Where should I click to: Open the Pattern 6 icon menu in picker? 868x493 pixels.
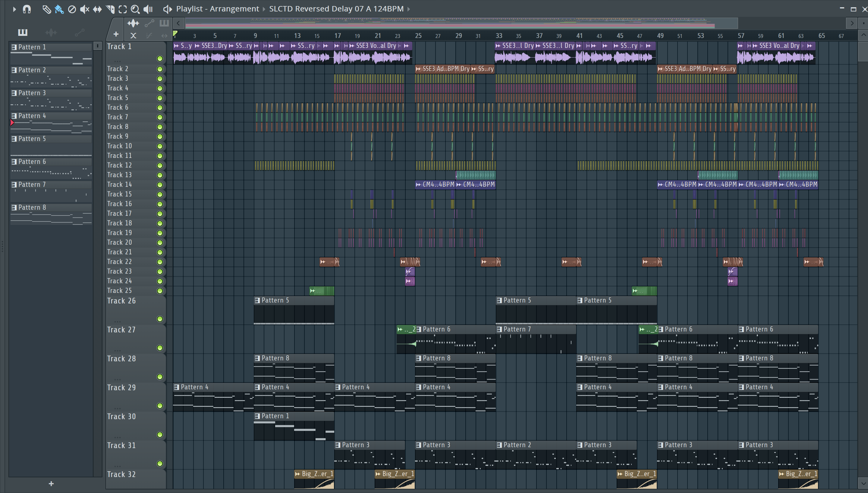click(14, 162)
